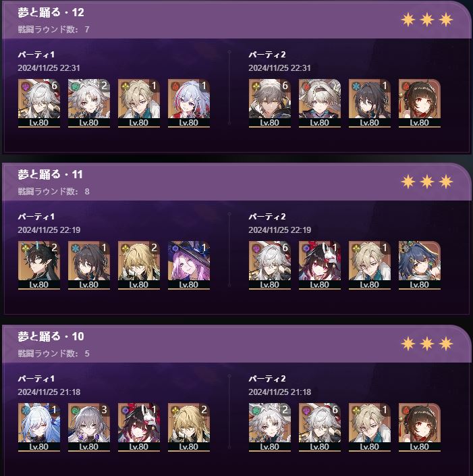Screen dimensions: 473x476
Task: Click the fire element icon on Topaz's portrait
Action: 174,86
